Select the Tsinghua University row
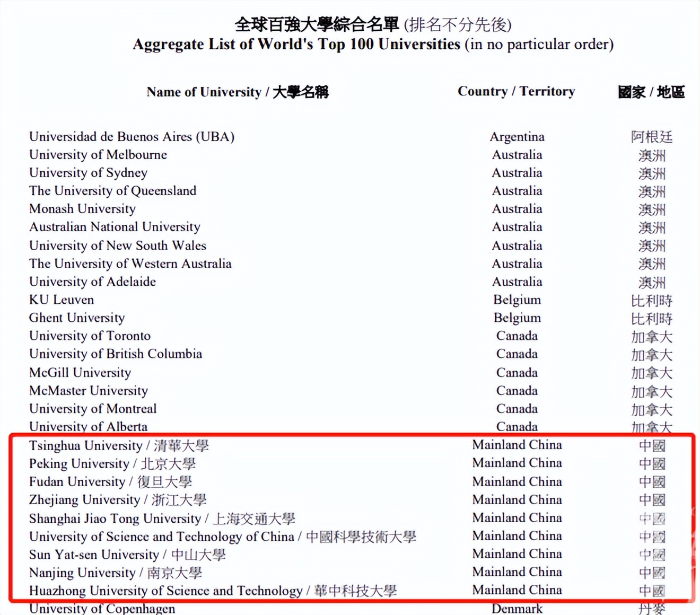The image size is (700, 615). click(x=118, y=445)
